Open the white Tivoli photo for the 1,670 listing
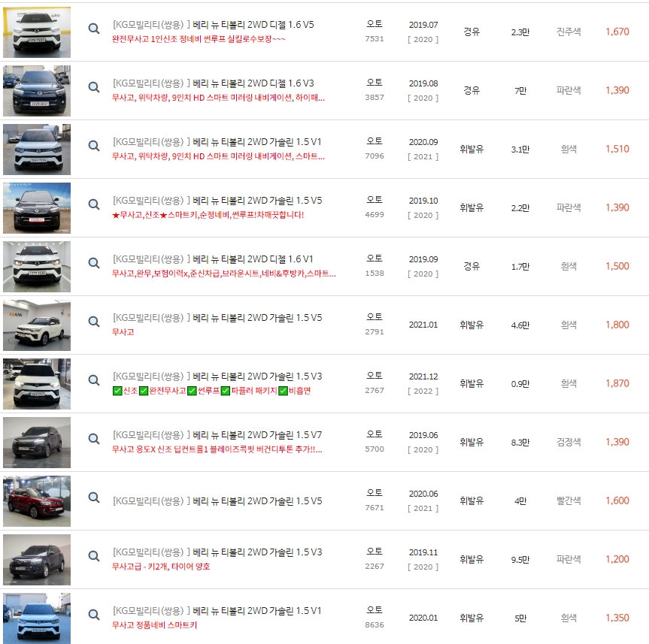649x644 pixels. click(x=37, y=32)
